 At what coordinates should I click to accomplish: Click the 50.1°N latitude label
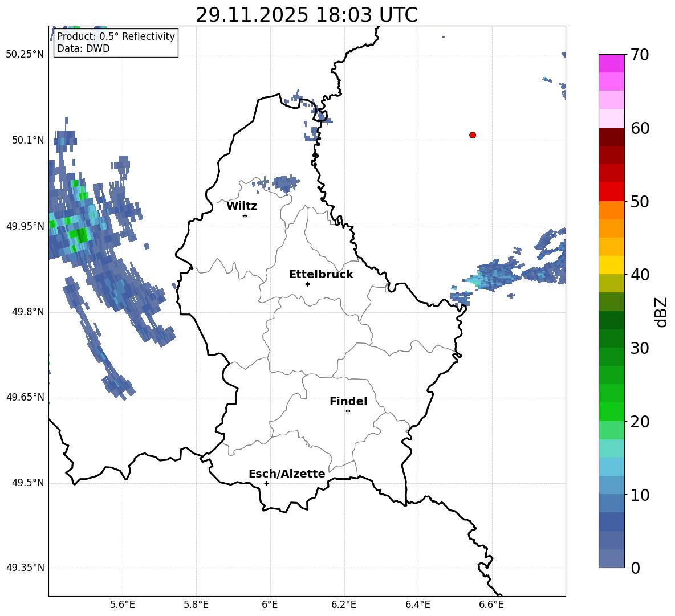[x=28, y=140]
